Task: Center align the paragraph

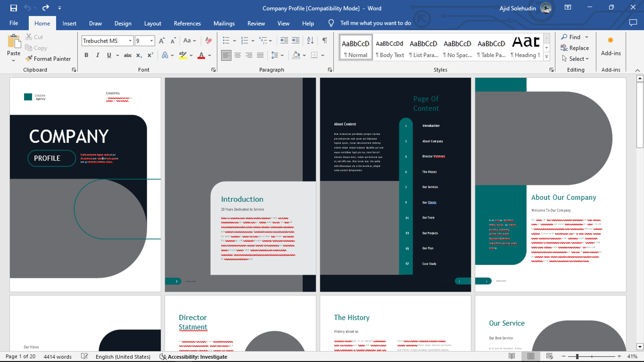Action: click(x=237, y=55)
